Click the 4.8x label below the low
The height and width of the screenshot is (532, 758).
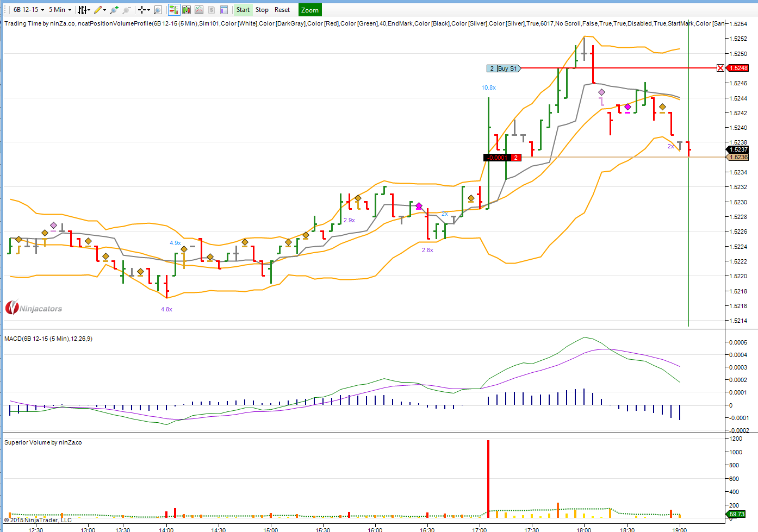(166, 309)
